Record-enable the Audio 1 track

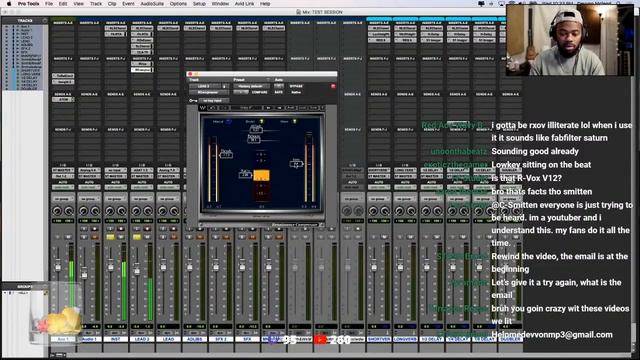point(95,229)
